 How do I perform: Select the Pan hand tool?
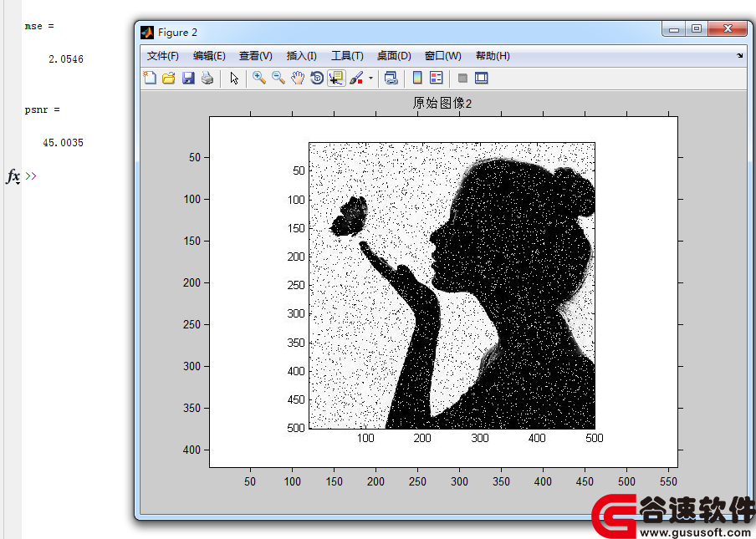tap(298, 78)
